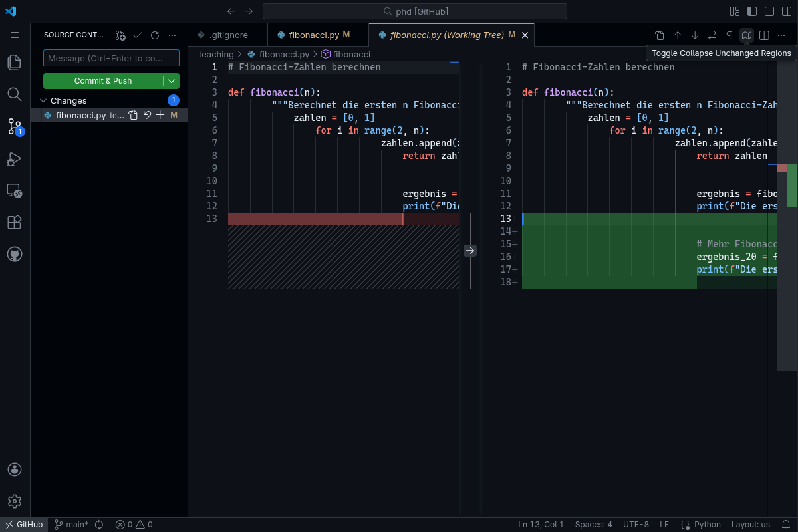Stage changes for fibonacci.py with plus icon
This screenshot has width=798, height=532.
[x=160, y=115]
